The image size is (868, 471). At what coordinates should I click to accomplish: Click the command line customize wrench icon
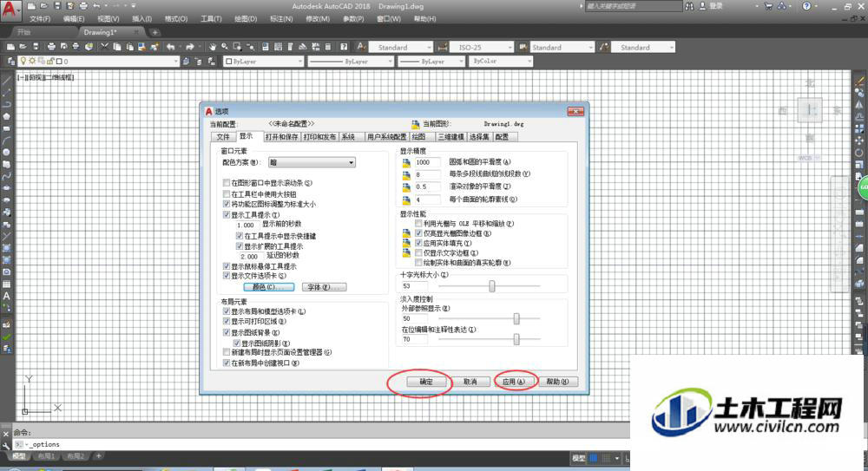[5, 445]
